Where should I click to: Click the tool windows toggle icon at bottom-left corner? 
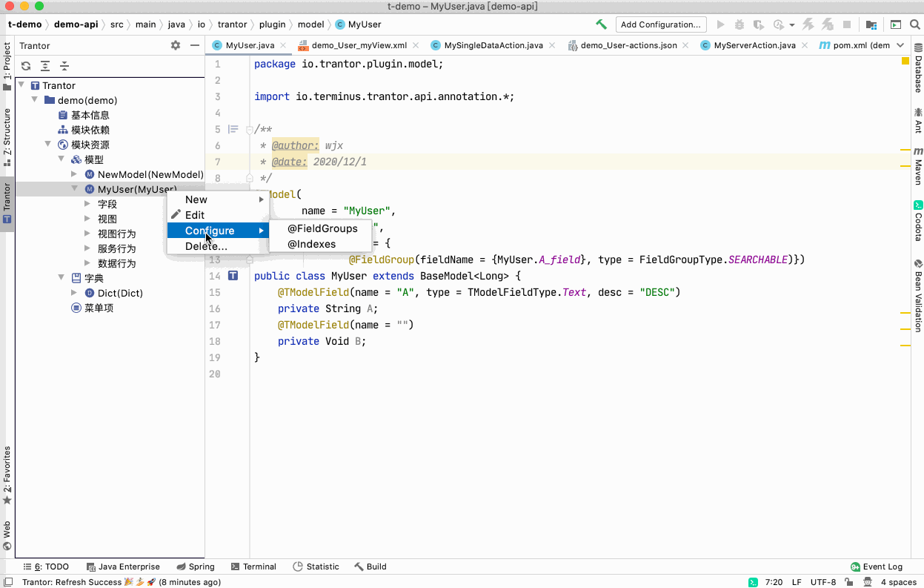(7, 582)
